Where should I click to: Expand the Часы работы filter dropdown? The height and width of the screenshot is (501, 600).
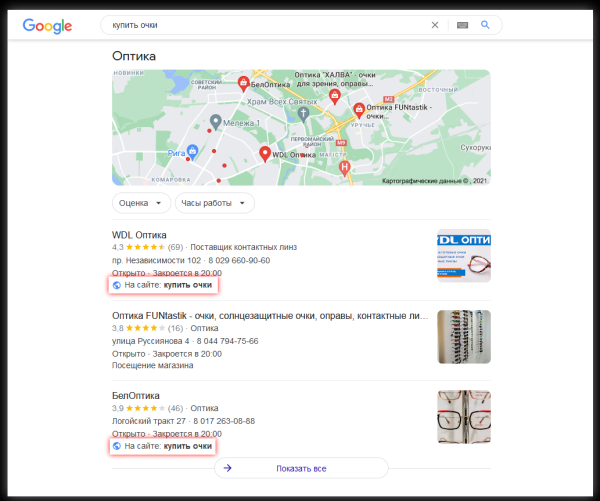[214, 203]
